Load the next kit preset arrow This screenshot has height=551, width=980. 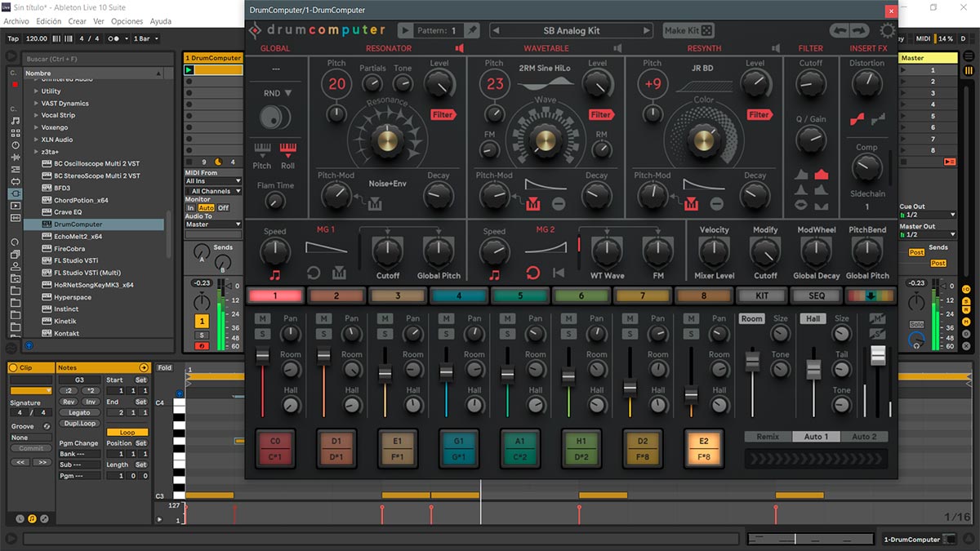click(x=646, y=30)
